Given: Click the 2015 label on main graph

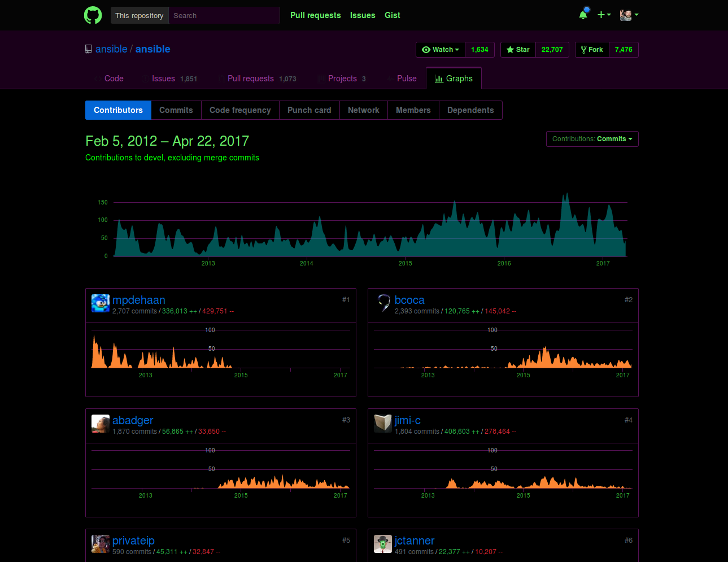Looking at the screenshot, I should [406, 263].
